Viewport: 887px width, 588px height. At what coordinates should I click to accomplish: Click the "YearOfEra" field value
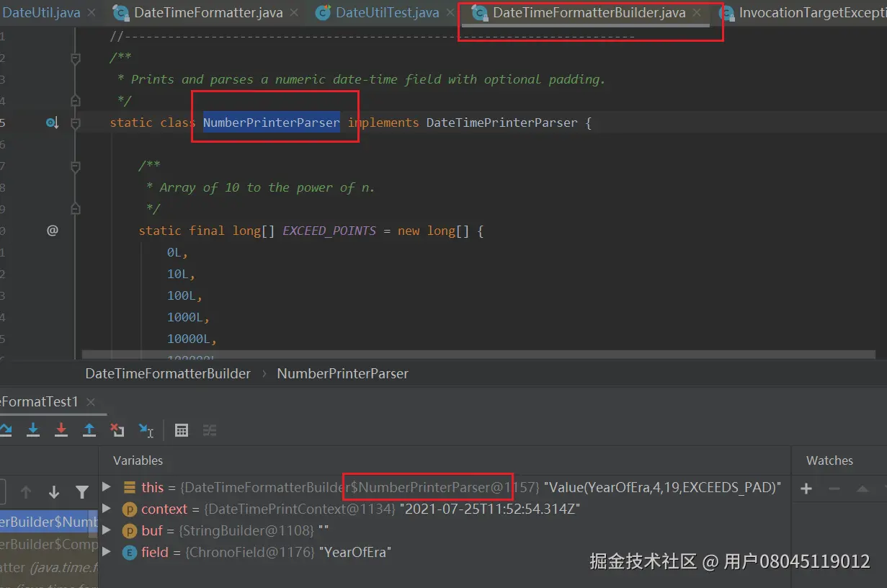[x=355, y=552]
